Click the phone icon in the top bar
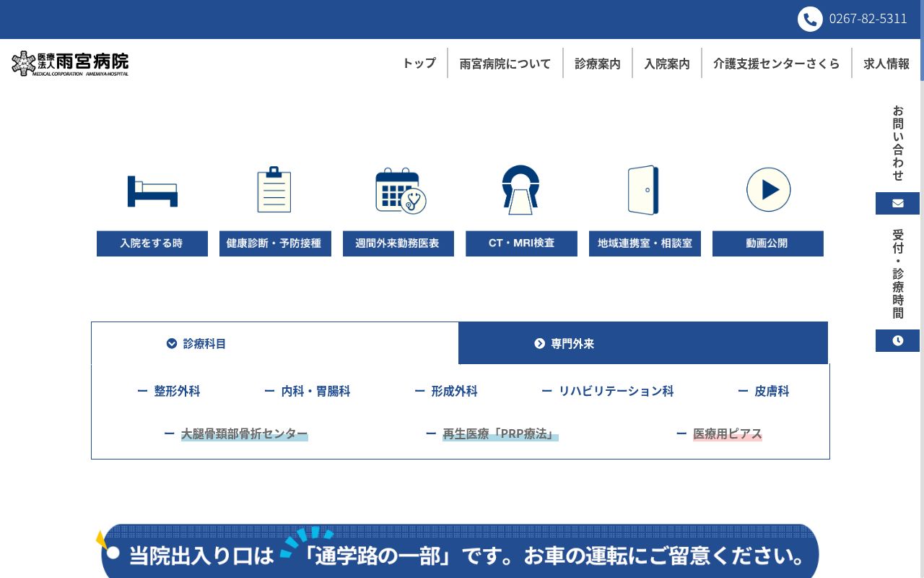Viewport: 924px width, 578px height. point(810,19)
